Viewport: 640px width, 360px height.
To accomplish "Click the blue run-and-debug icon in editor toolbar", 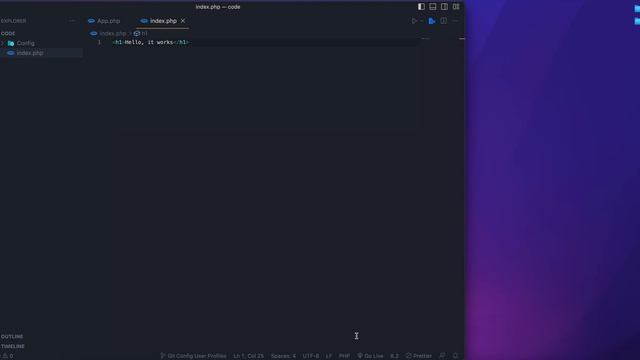I will 432,21.
